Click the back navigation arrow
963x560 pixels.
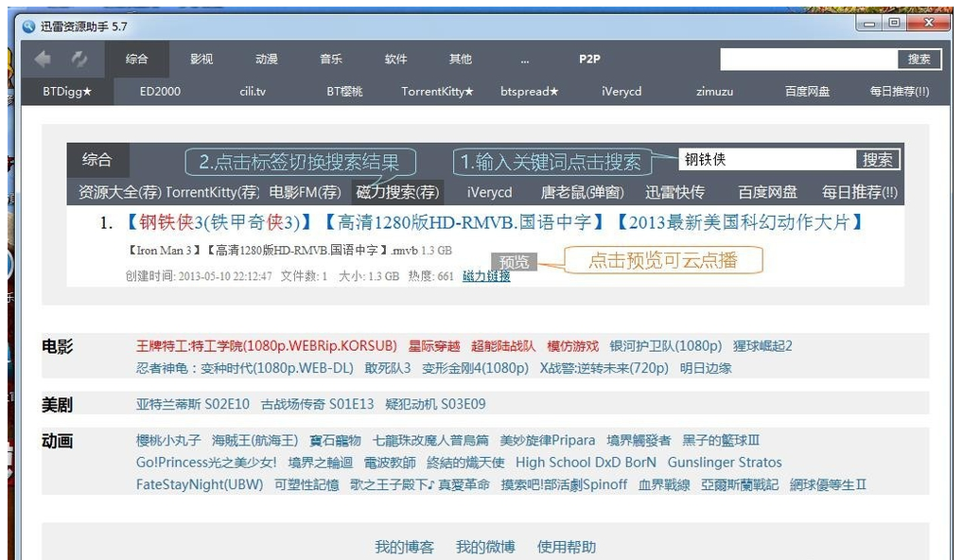click(x=44, y=58)
